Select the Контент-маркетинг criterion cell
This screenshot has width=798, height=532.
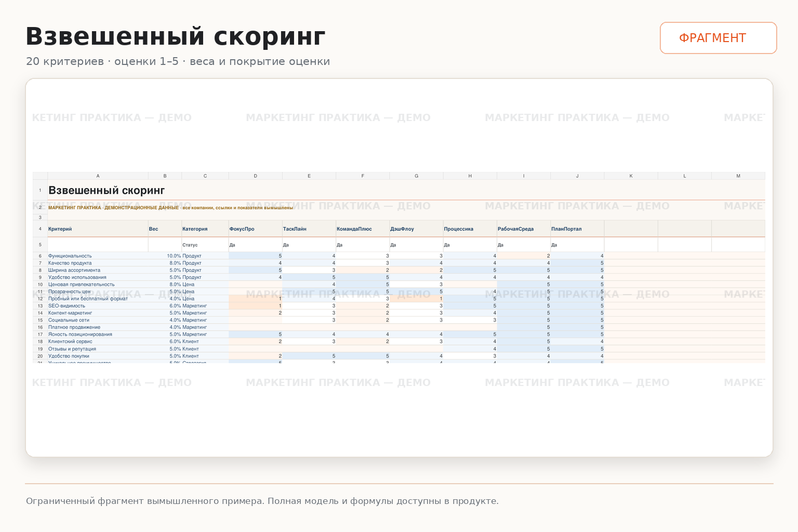tap(98, 313)
